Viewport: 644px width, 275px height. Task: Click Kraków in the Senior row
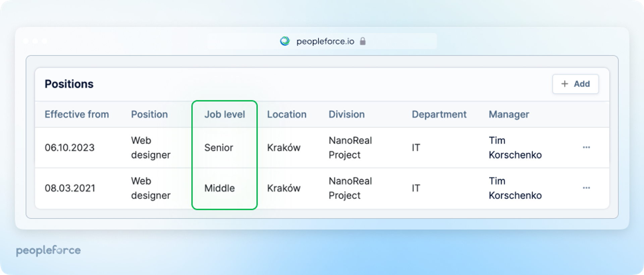[284, 148]
